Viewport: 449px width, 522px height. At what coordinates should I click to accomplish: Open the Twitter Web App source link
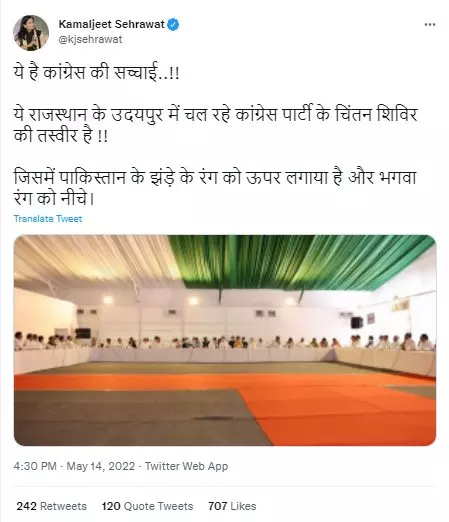pyautogui.click(x=187, y=466)
